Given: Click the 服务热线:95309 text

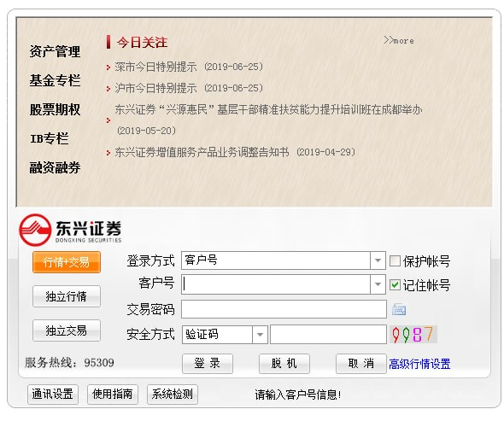Looking at the screenshot, I should [x=69, y=363].
